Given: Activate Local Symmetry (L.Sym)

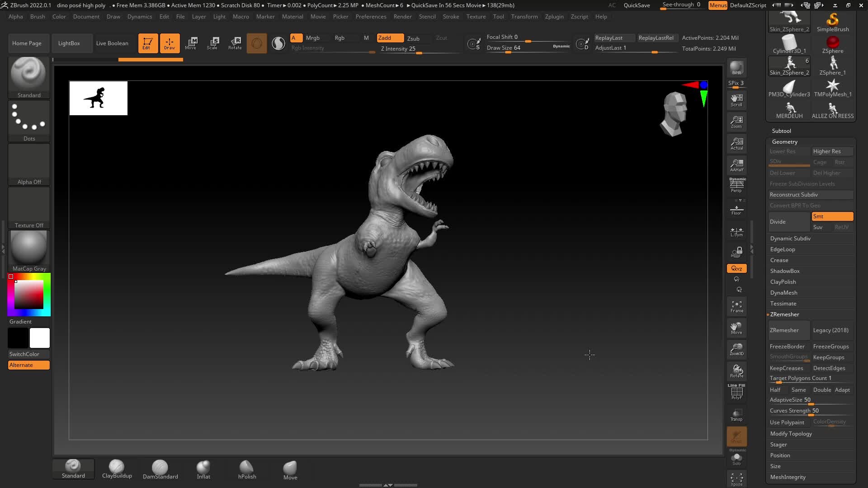Looking at the screenshot, I should pos(736,232).
